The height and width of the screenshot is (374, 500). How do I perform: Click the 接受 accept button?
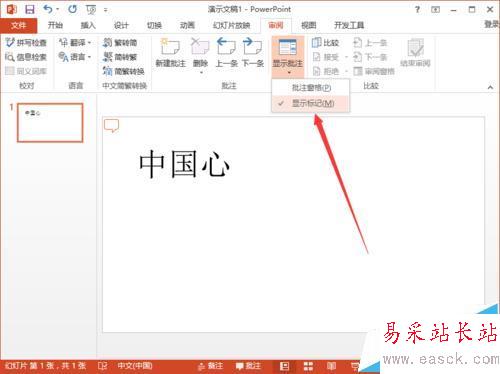[x=326, y=57]
